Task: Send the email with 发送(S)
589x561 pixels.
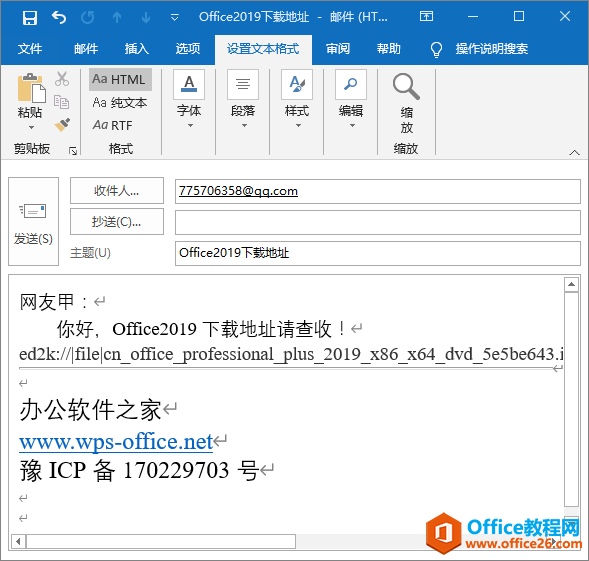Action: click(33, 222)
